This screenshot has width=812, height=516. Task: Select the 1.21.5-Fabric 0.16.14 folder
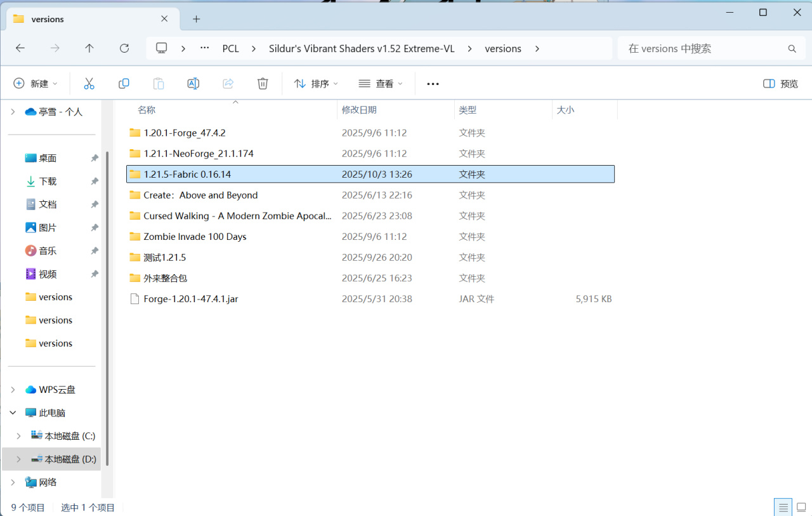coord(370,174)
